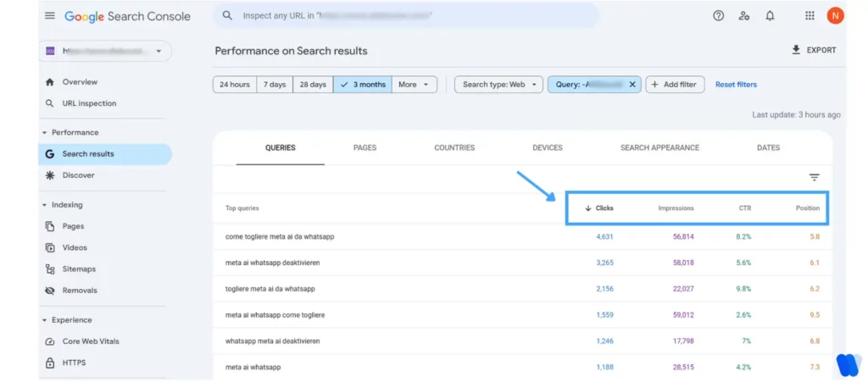Switch to the Devices tab
The height and width of the screenshot is (382, 868).
click(x=548, y=147)
